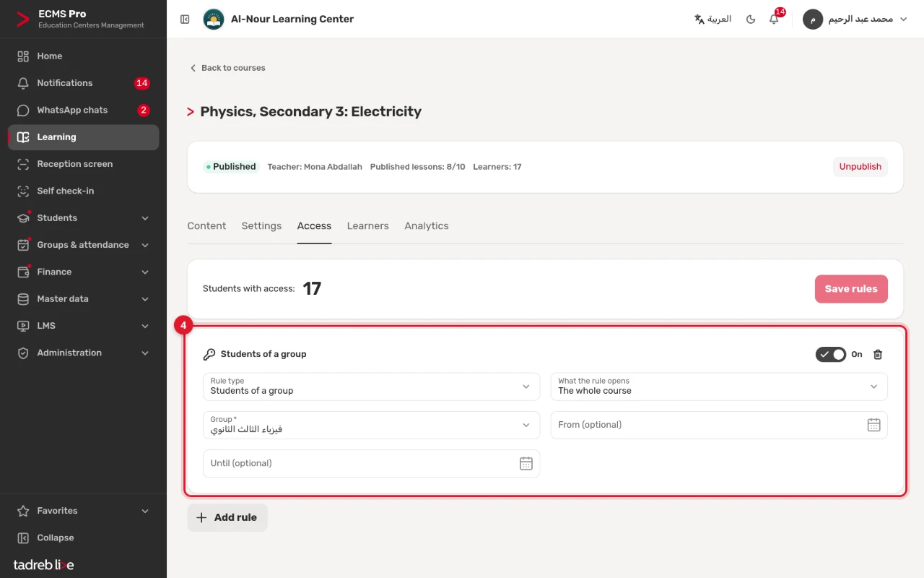Viewport: 924px width, 578px height.
Task: Turn off the rule On switch
Action: [830, 354]
